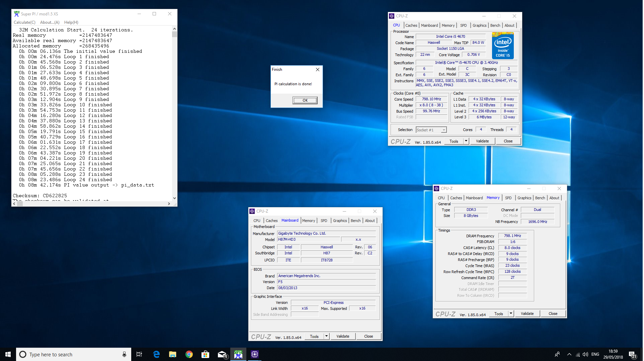Click Close button in Mainboard CPU-Z window

[369, 337]
